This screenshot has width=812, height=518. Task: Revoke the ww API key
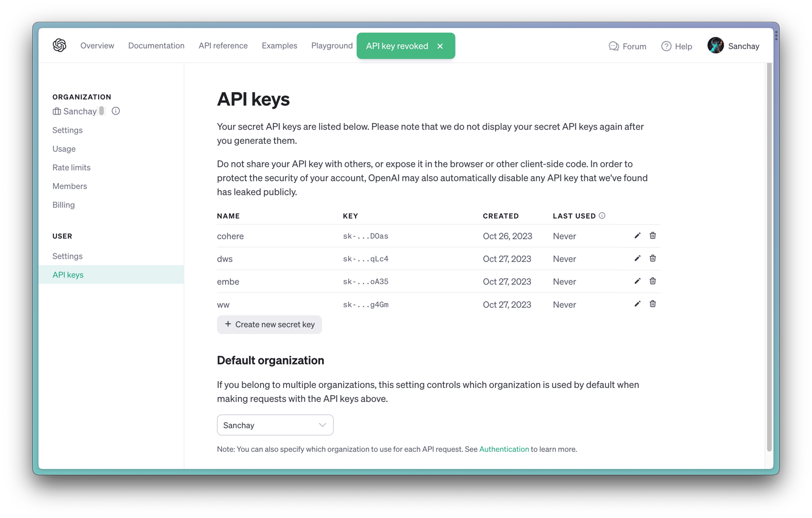(x=653, y=304)
